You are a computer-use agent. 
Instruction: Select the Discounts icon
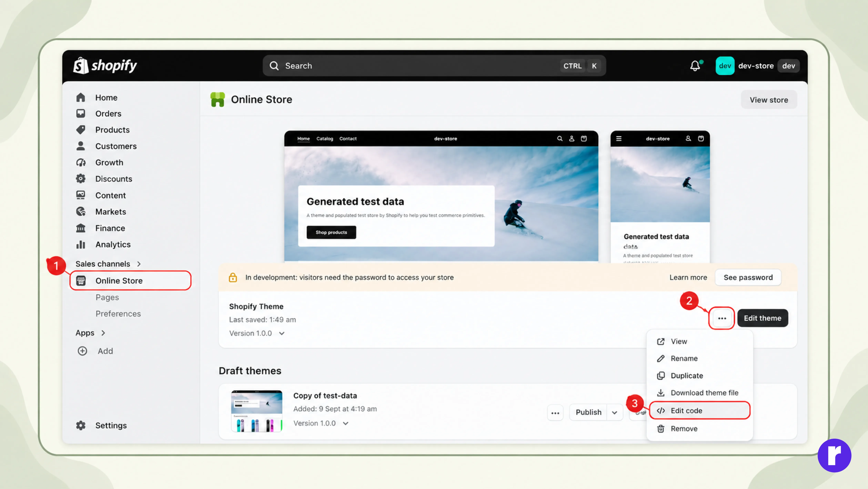tap(80, 179)
